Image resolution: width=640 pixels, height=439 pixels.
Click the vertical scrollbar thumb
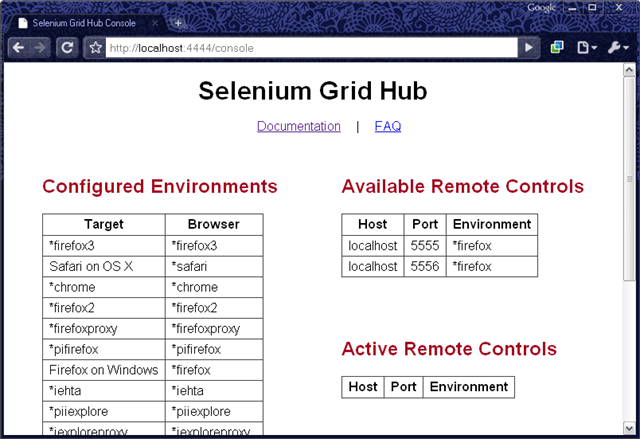(x=629, y=178)
